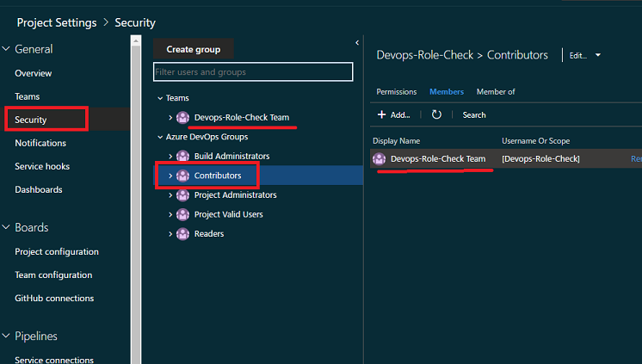Image resolution: width=642 pixels, height=364 pixels.
Task: Focus the Filter users and groups field
Action: [253, 71]
